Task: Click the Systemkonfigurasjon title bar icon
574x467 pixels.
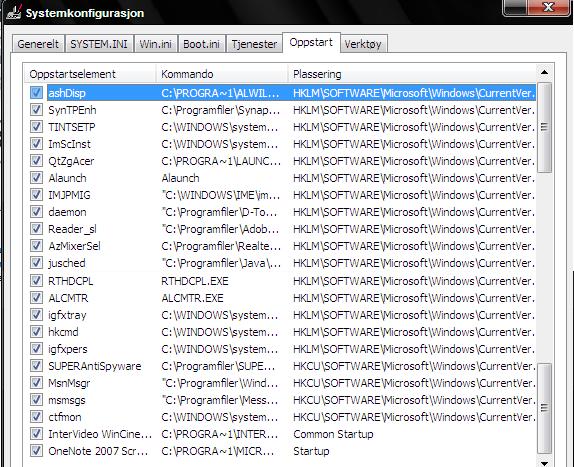Action: pos(14,12)
